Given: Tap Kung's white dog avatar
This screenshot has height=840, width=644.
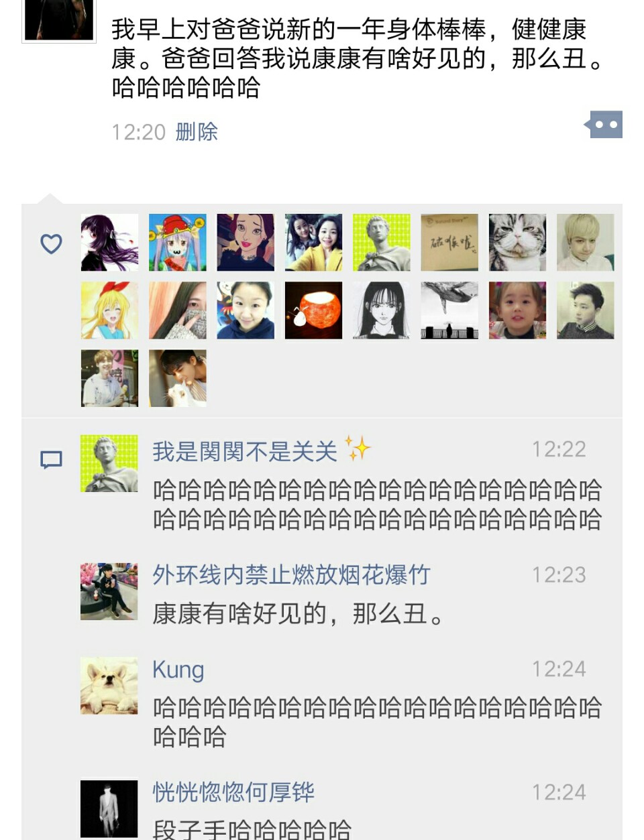Looking at the screenshot, I should pyautogui.click(x=109, y=685).
